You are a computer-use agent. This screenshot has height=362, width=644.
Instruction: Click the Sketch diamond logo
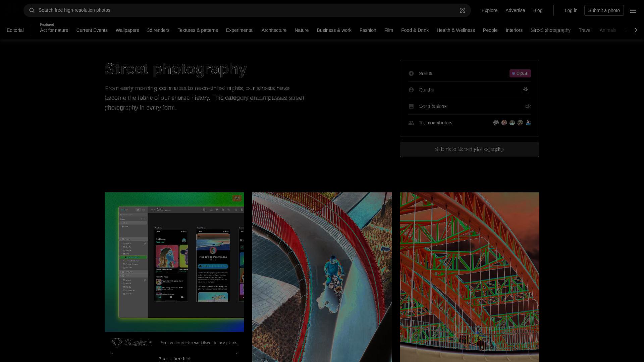pos(117,343)
